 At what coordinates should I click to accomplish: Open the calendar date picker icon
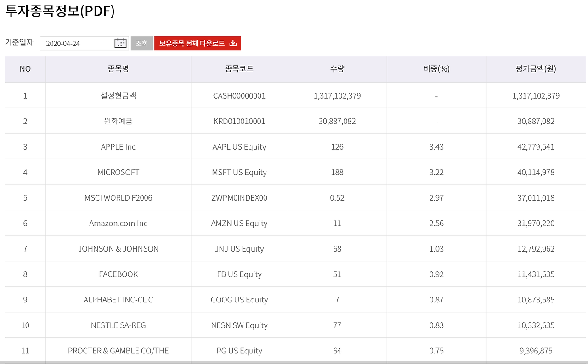tap(120, 43)
